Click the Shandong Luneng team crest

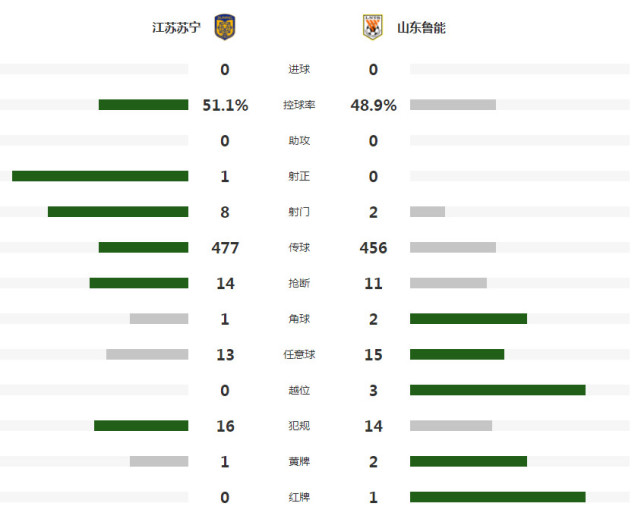(372, 27)
